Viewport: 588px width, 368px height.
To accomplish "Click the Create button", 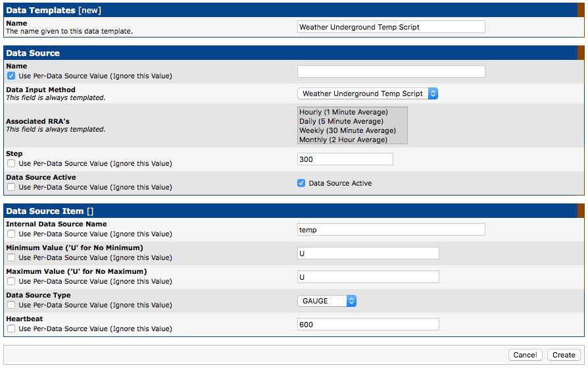I will tap(564, 355).
